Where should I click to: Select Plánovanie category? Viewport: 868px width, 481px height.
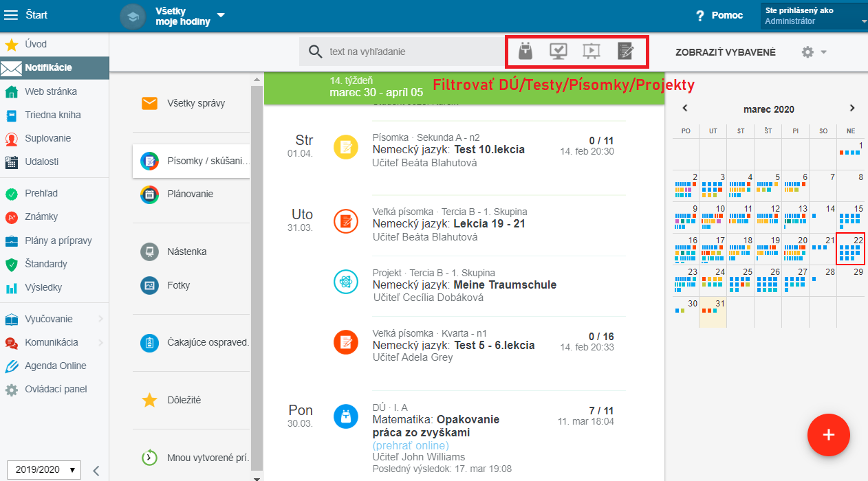coord(191,194)
